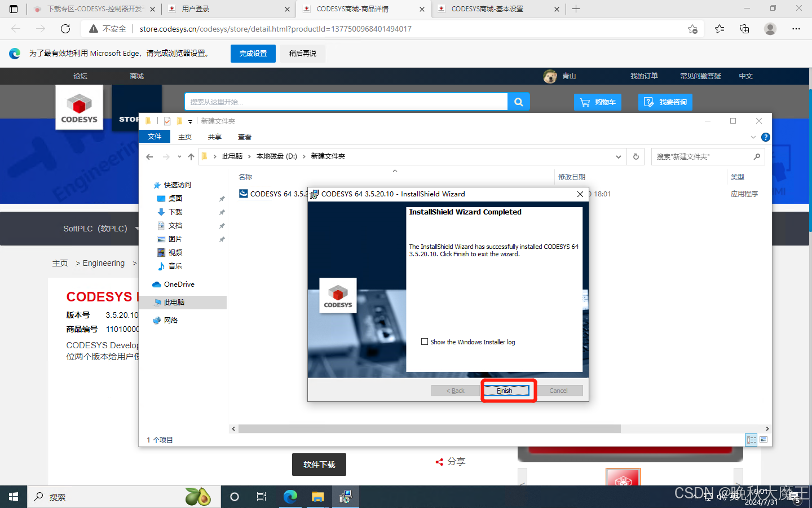
Task: Expand the address bar history dropdown
Action: pyautogui.click(x=619, y=156)
